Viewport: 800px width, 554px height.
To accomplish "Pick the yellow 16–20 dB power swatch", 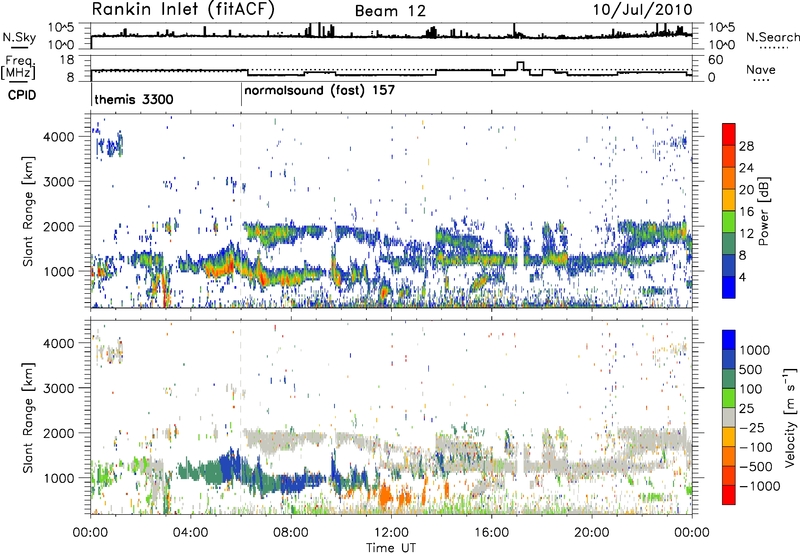I will click(729, 200).
